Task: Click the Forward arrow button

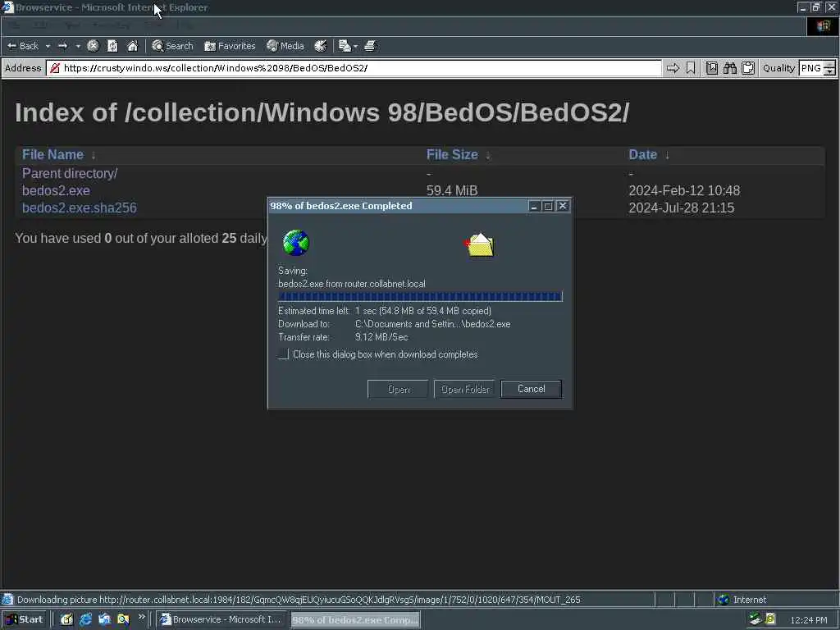Action: tap(62, 46)
